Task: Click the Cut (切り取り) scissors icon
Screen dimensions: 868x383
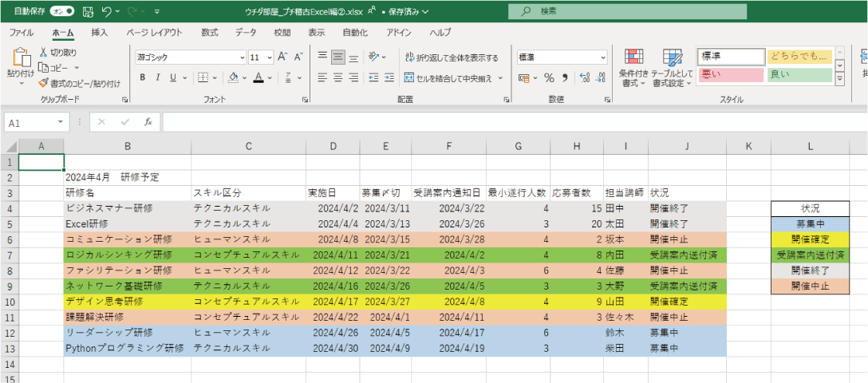Action: click(x=44, y=53)
